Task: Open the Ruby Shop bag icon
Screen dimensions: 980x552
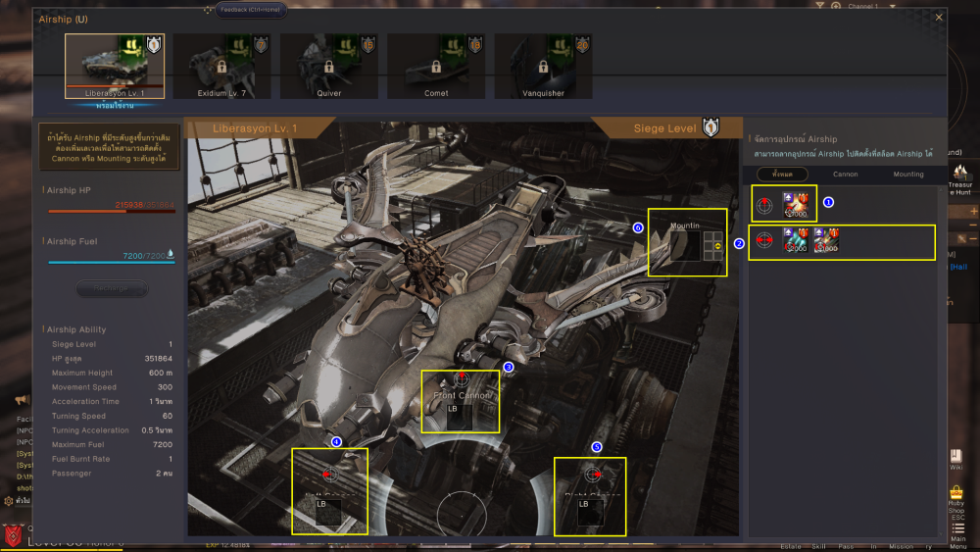Action: [956, 492]
